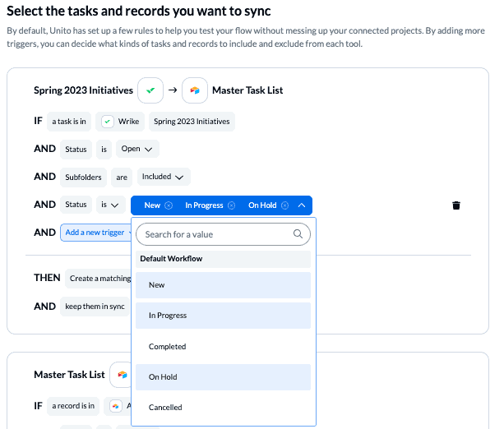
Task: Click the arrow between Wrike and Airtable icons
Action: click(x=173, y=90)
